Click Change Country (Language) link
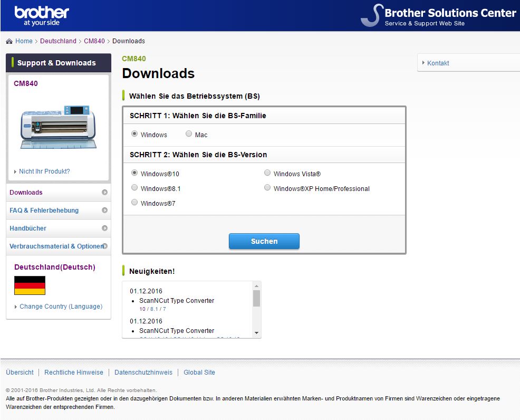Screen dimensions: 520x420 point(61,307)
